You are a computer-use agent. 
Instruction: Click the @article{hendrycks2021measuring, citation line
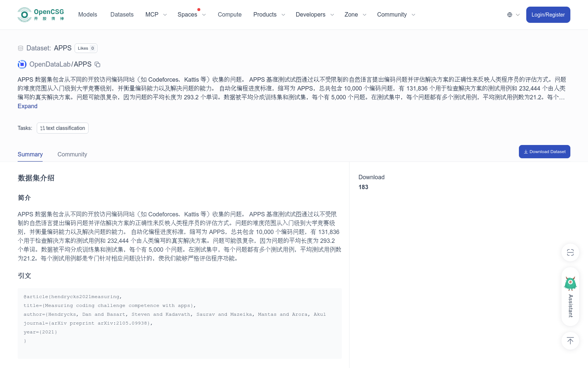(73, 297)
